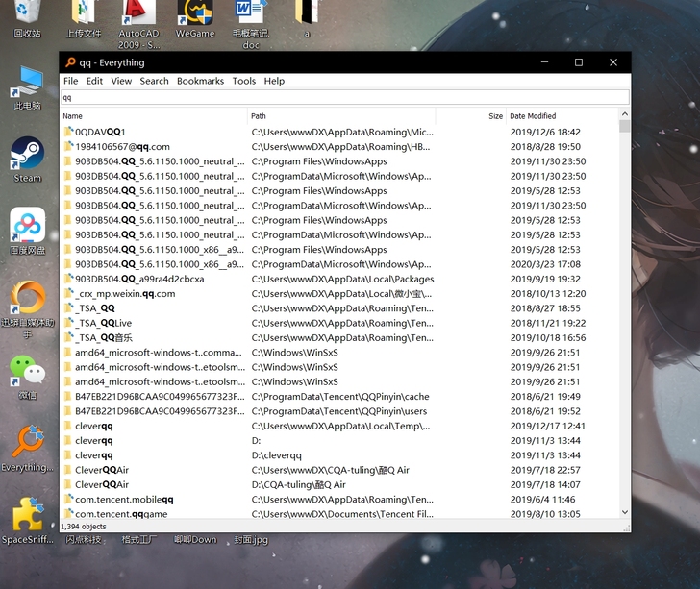
Task: Click the scroll up arrow of results list
Action: click(x=625, y=113)
